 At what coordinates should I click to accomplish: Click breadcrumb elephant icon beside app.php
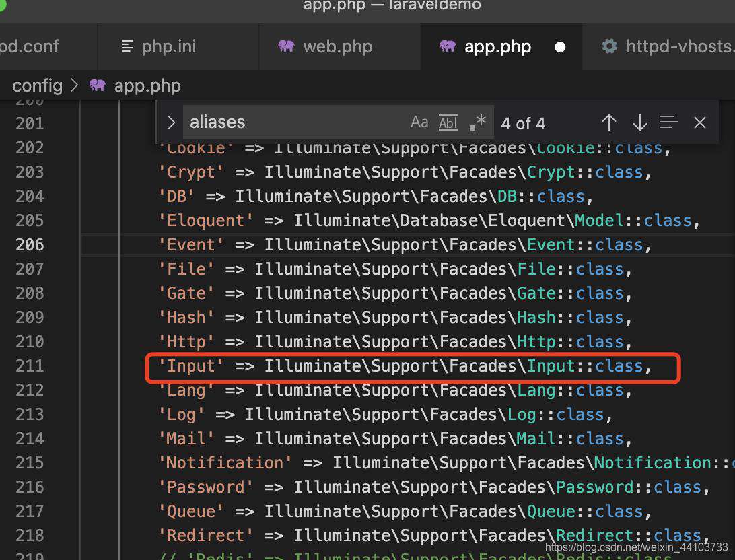coord(97,85)
